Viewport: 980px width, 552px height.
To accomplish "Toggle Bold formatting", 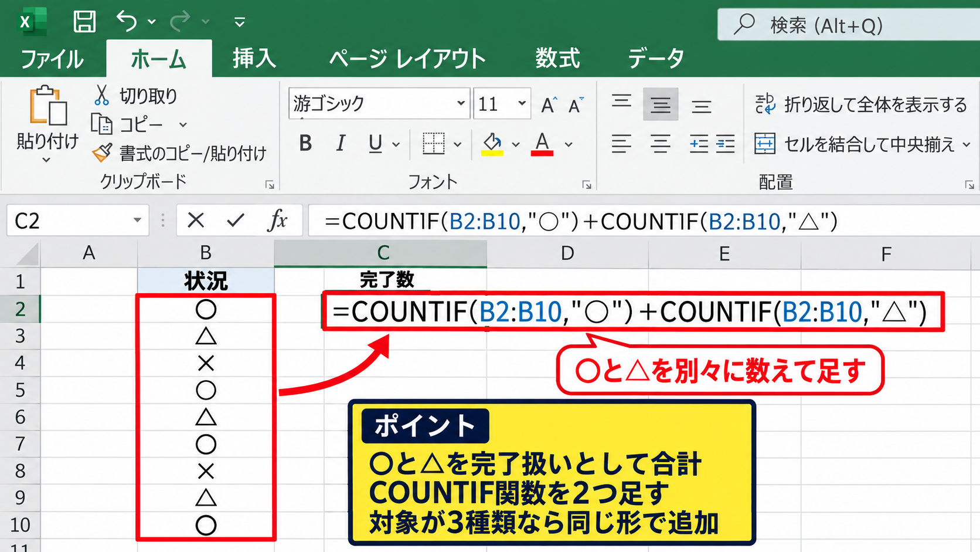I will coord(305,143).
